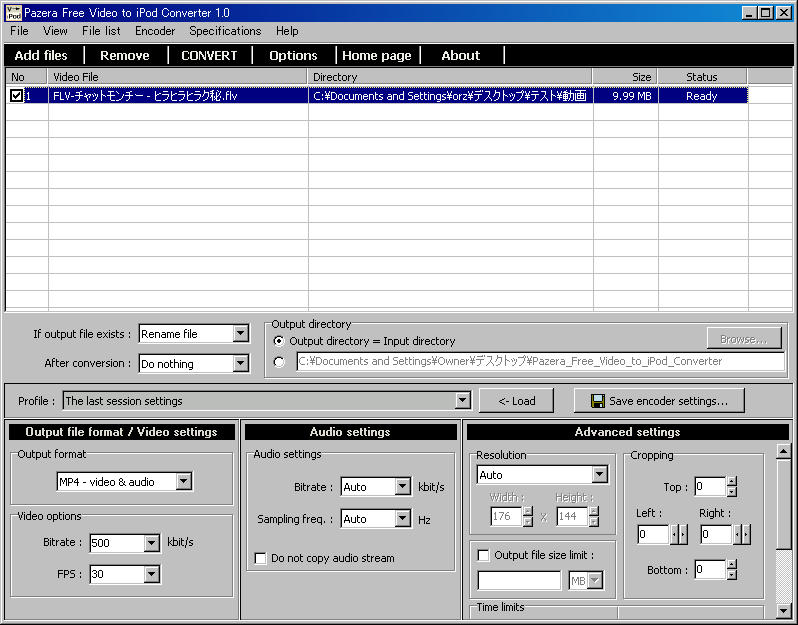Open the After conversion dropdown
Screen dimensions: 798x625
240,363
